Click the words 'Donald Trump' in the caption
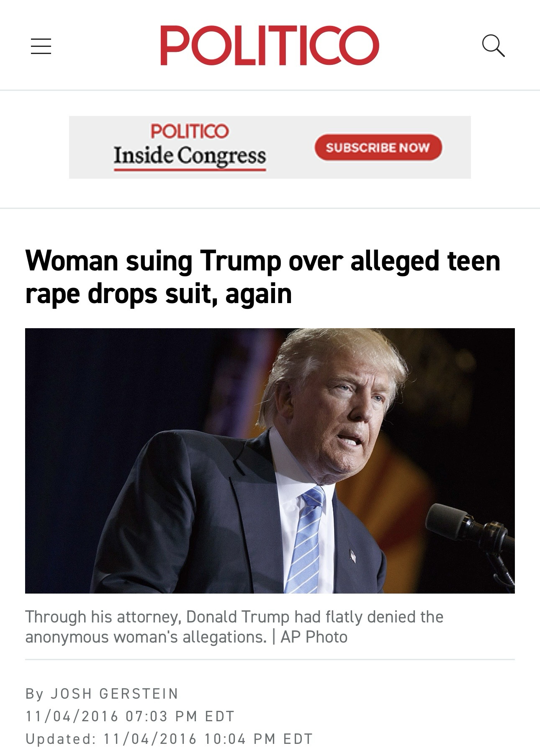Viewport: 540px width, 756px height. click(x=237, y=617)
